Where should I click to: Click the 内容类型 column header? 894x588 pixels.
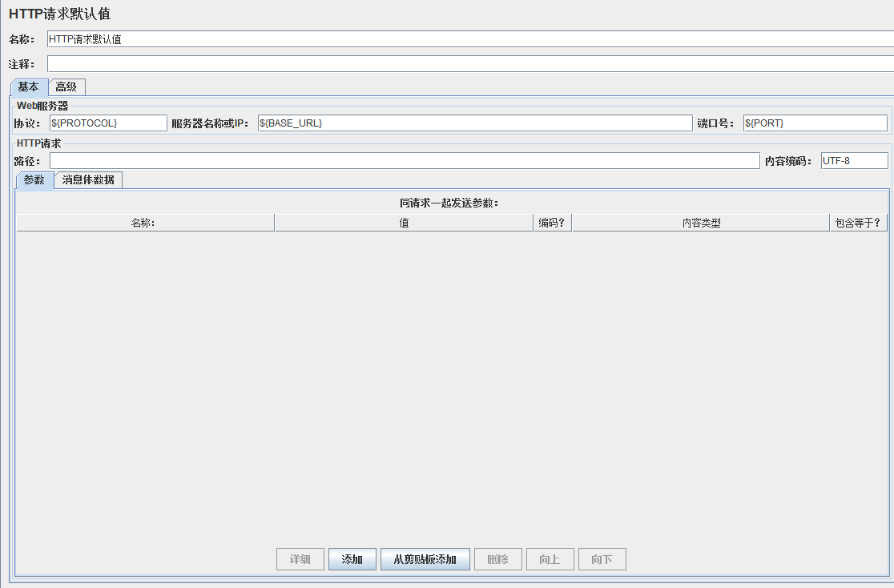tap(701, 222)
